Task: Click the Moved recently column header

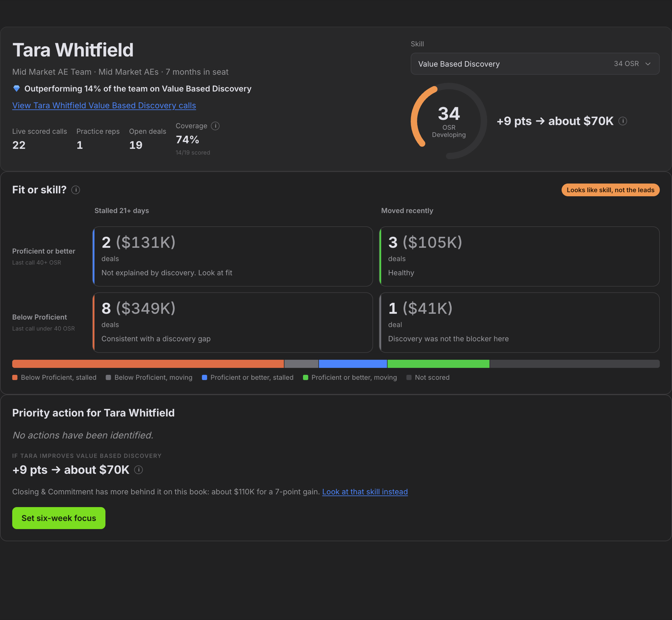Action: pyautogui.click(x=407, y=211)
